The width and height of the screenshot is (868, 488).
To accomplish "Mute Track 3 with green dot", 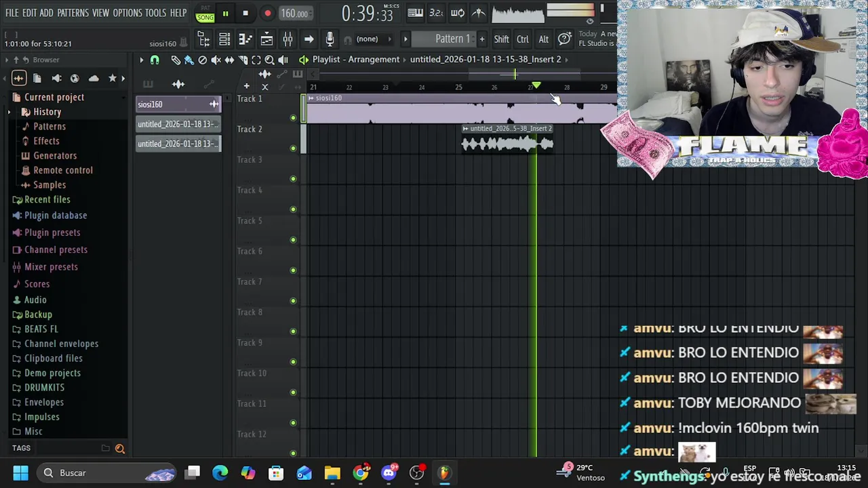I will [x=293, y=179].
